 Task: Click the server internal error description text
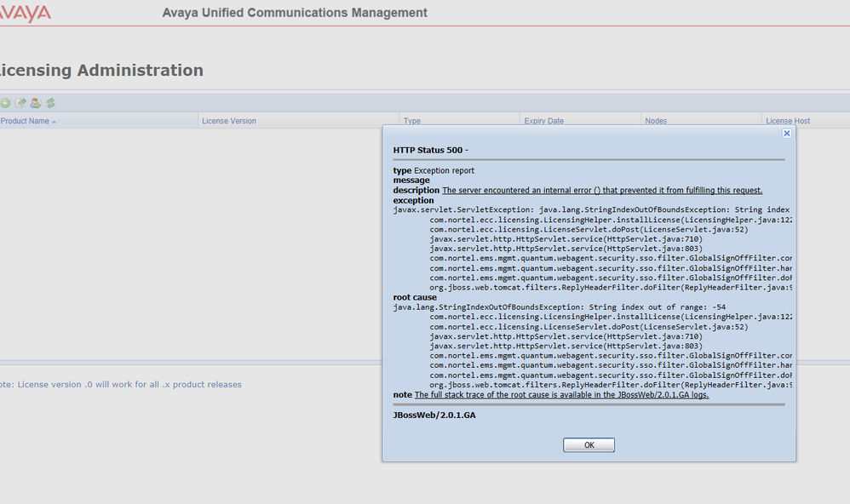tap(602, 190)
